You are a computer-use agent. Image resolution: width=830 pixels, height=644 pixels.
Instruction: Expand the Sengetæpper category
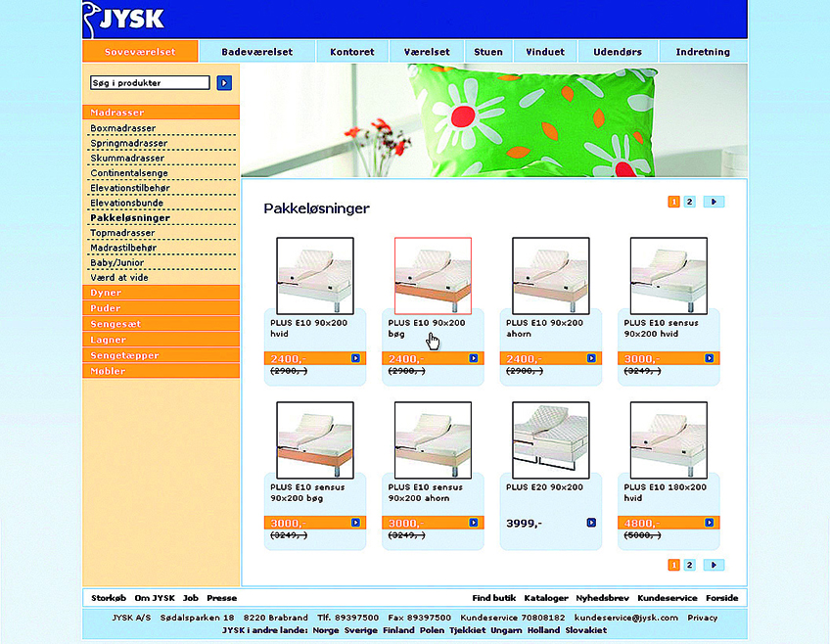pyautogui.click(x=161, y=355)
